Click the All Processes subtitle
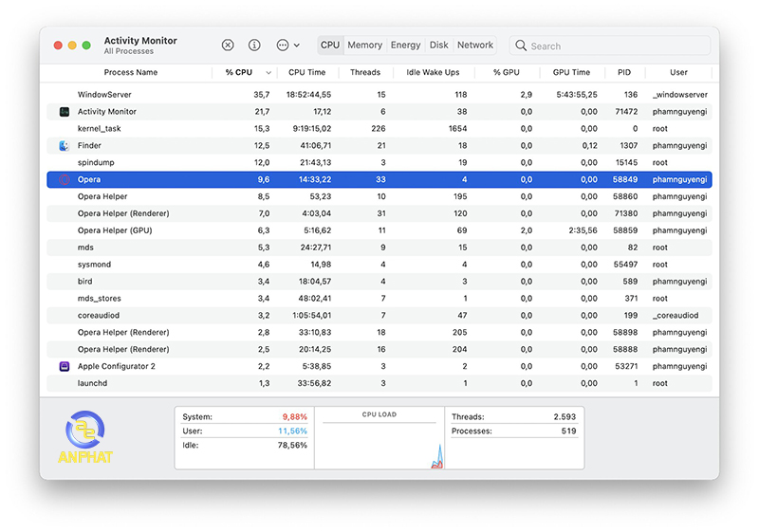 [x=129, y=51]
